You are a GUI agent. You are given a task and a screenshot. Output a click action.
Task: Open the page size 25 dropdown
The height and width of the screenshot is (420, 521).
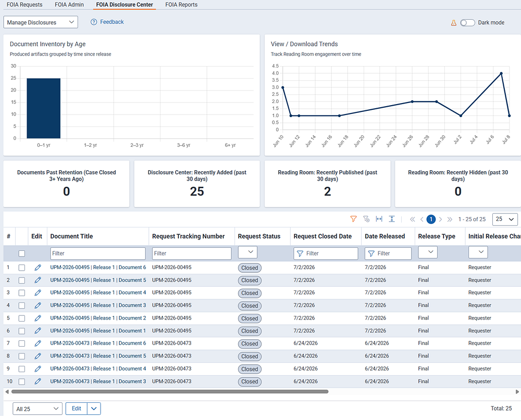505,219
